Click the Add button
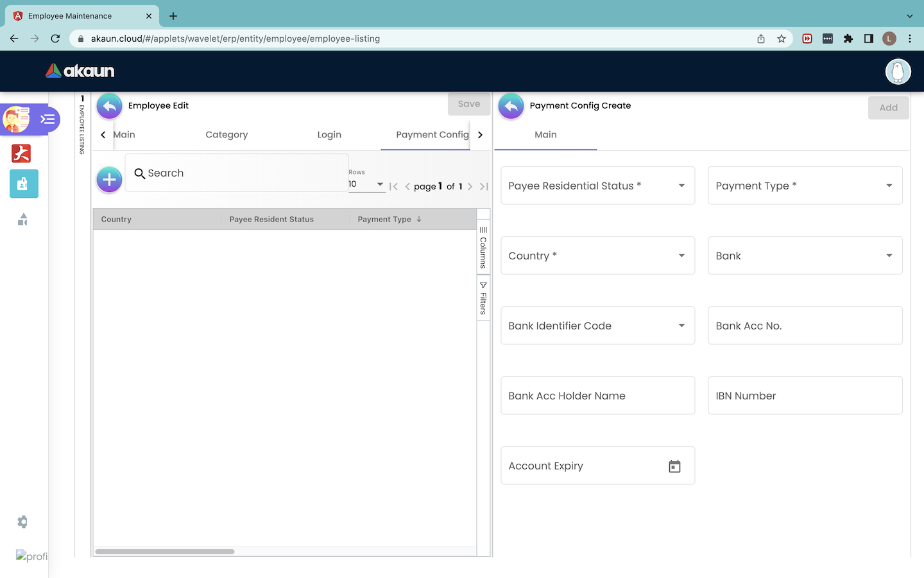The height and width of the screenshot is (578, 924). [888, 108]
